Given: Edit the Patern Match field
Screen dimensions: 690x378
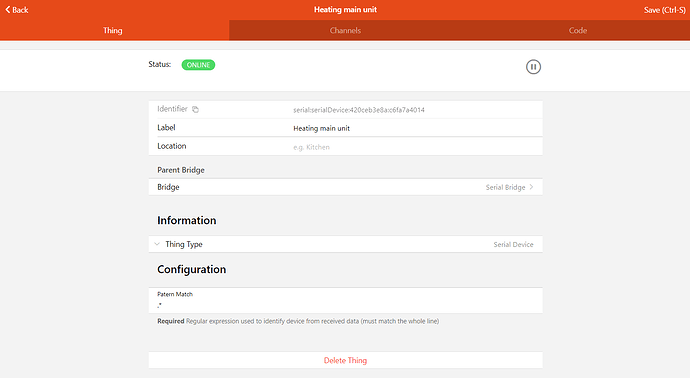Looking at the screenshot, I should (x=345, y=301).
